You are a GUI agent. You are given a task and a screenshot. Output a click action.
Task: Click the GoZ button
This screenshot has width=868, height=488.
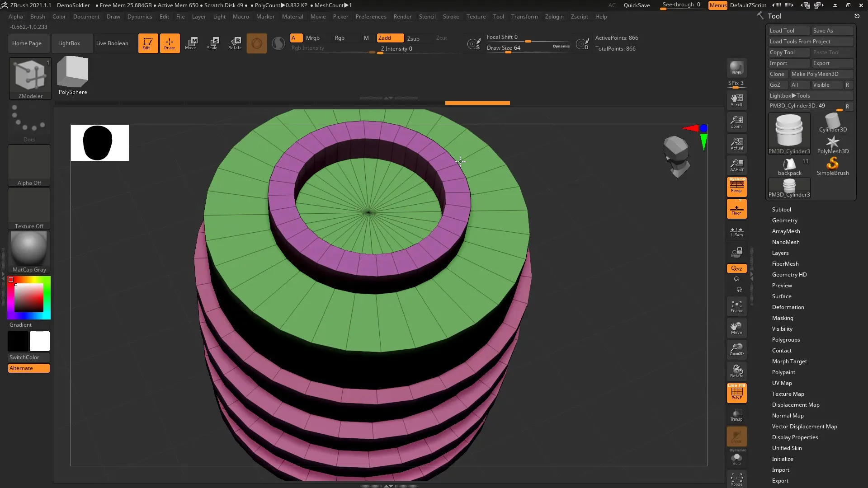pyautogui.click(x=778, y=85)
